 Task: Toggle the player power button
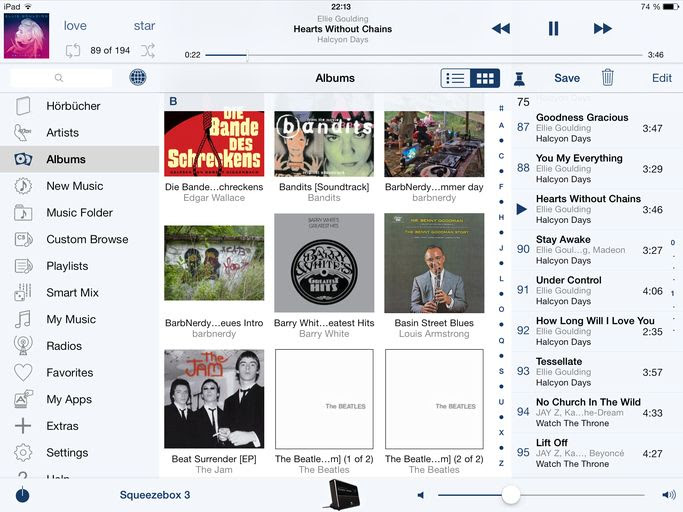coord(22,495)
